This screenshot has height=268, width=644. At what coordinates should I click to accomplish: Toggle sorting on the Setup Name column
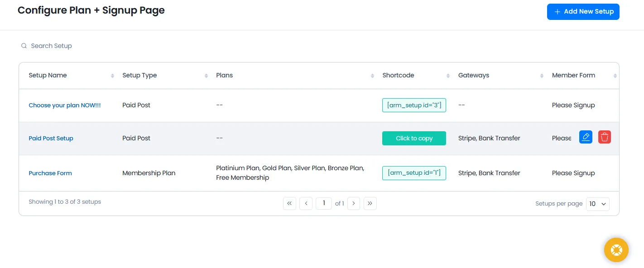[x=113, y=75]
